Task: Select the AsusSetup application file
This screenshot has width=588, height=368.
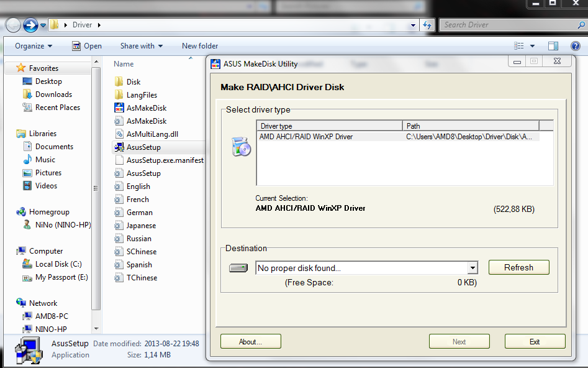Action: (137, 147)
